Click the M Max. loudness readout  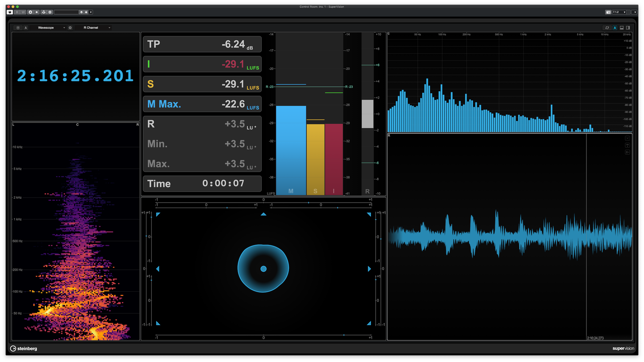(x=202, y=104)
